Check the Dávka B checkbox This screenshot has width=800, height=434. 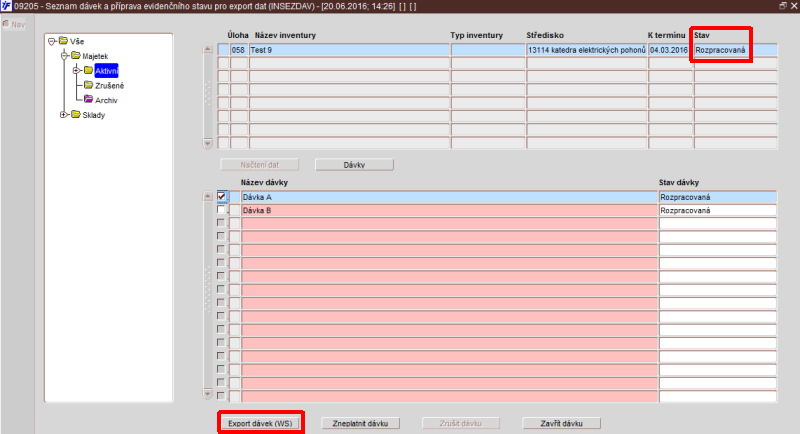click(x=221, y=210)
